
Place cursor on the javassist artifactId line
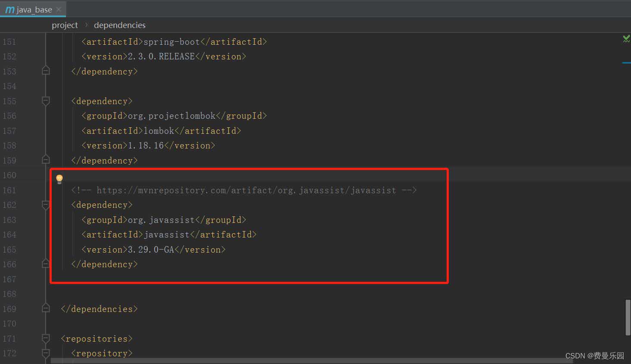(x=169, y=234)
